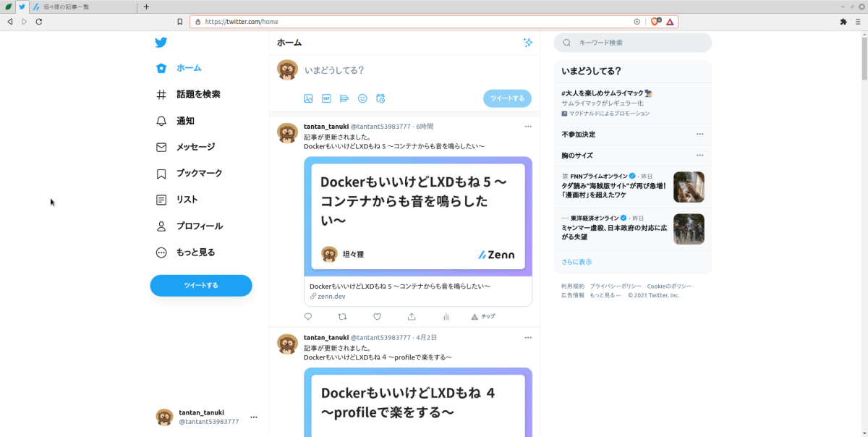Click the zoom icon in the address bar
The width and height of the screenshot is (868, 437).
tap(637, 22)
